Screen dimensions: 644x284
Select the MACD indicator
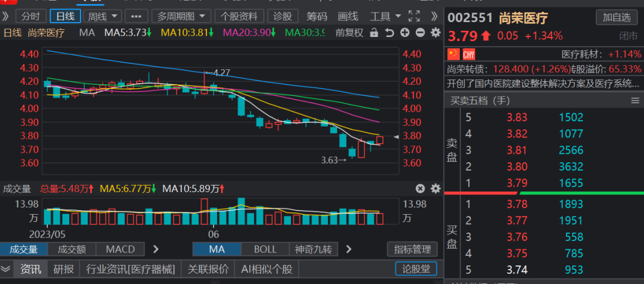[x=120, y=249]
